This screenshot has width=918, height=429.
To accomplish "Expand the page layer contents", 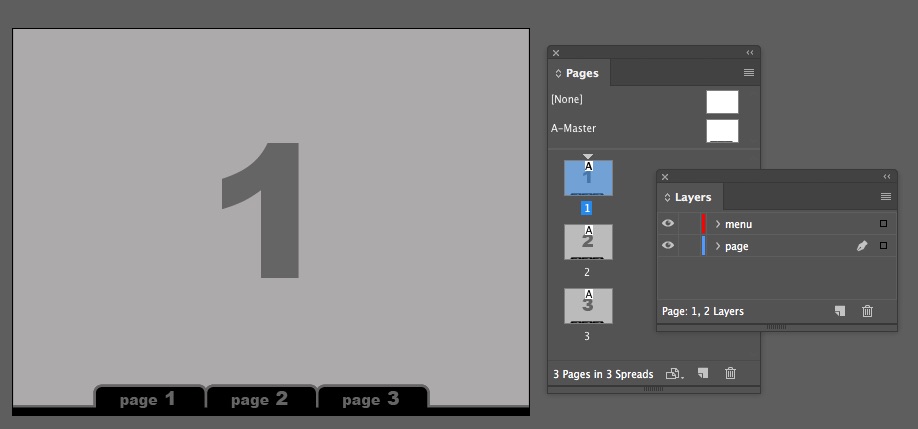I will [x=718, y=246].
